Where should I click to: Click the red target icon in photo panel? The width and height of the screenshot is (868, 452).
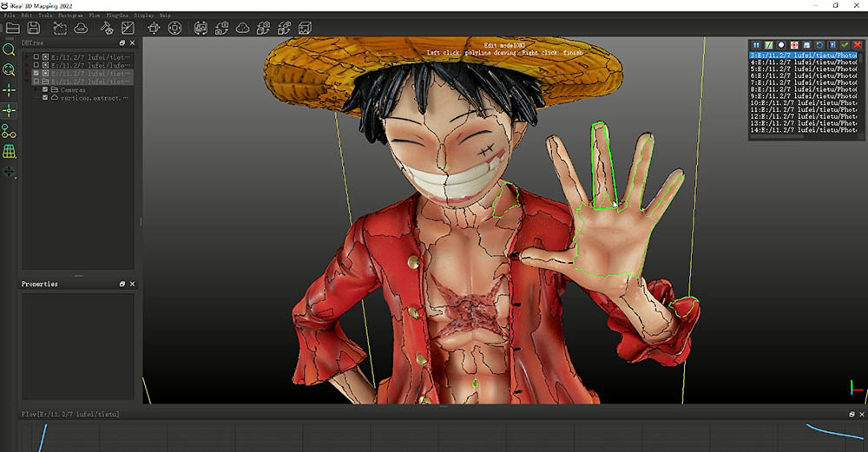click(x=794, y=45)
